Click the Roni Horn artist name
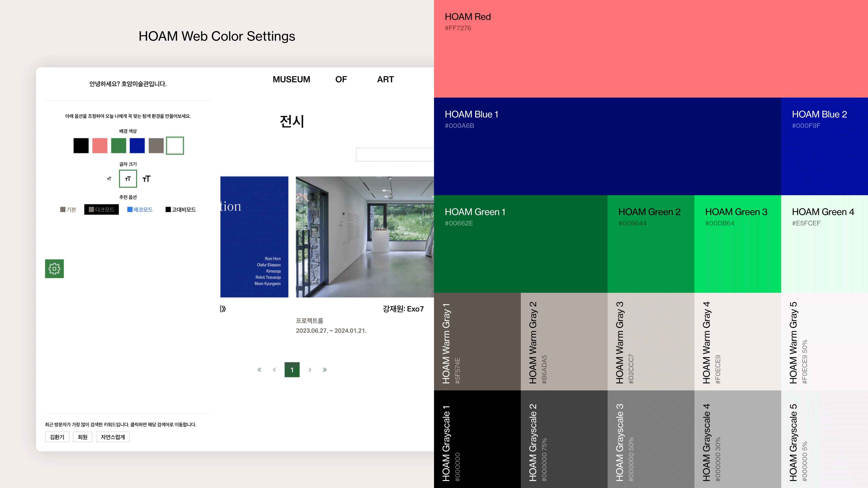 pyautogui.click(x=273, y=259)
